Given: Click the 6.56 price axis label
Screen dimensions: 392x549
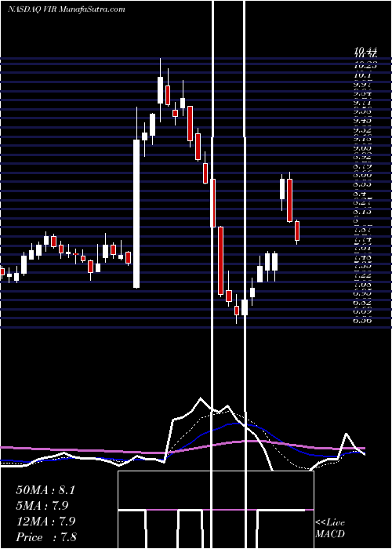Looking at the screenshot, I should coord(363,320).
